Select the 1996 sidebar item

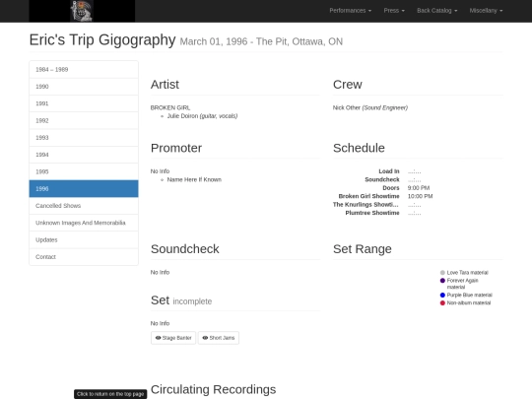tap(84, 188)
